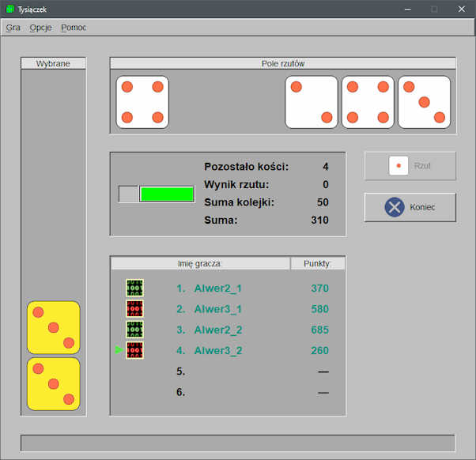Select the white three-pip die in roll field
This screenshot has height=460, width=476.
click(424, 102)
